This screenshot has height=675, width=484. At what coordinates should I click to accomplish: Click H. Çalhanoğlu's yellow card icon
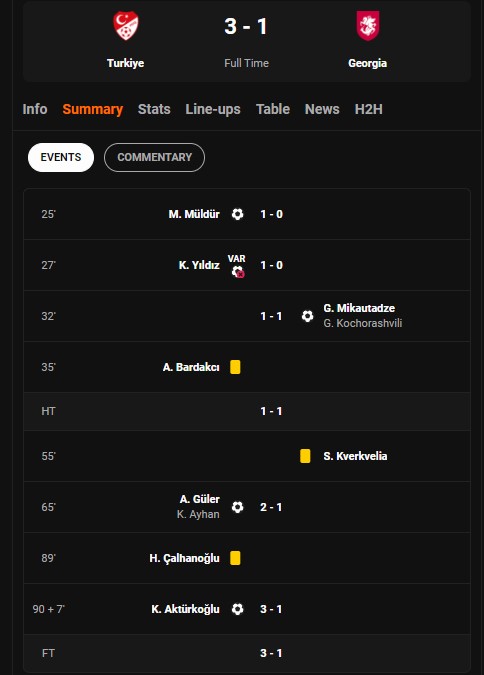[235, 558]
